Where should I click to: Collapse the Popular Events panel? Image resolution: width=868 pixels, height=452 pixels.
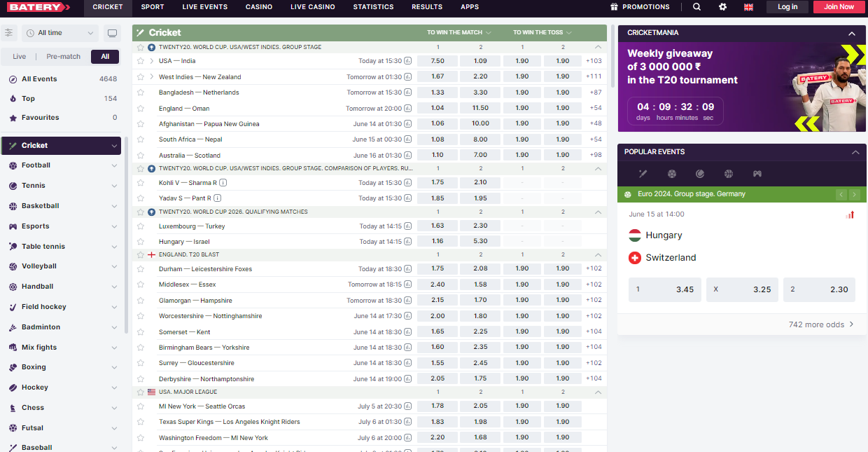[x=855, y=152]
